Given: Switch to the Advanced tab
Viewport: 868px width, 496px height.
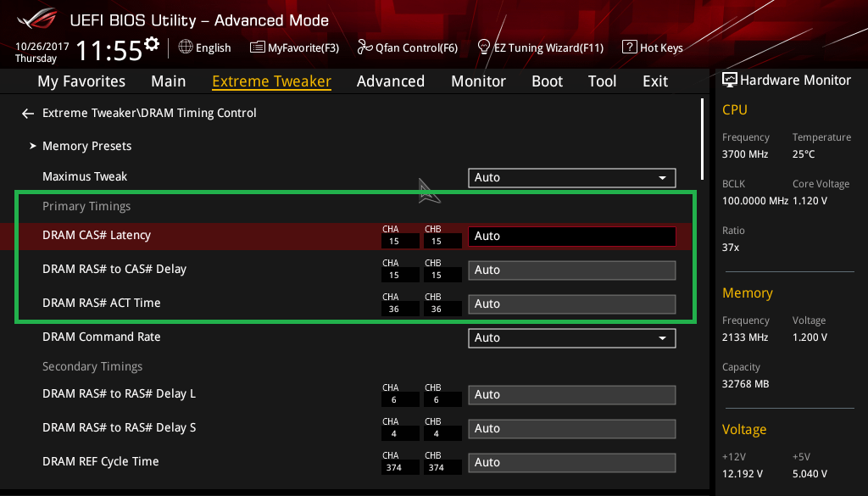Looking at the screenshot, I should (390, 81).
